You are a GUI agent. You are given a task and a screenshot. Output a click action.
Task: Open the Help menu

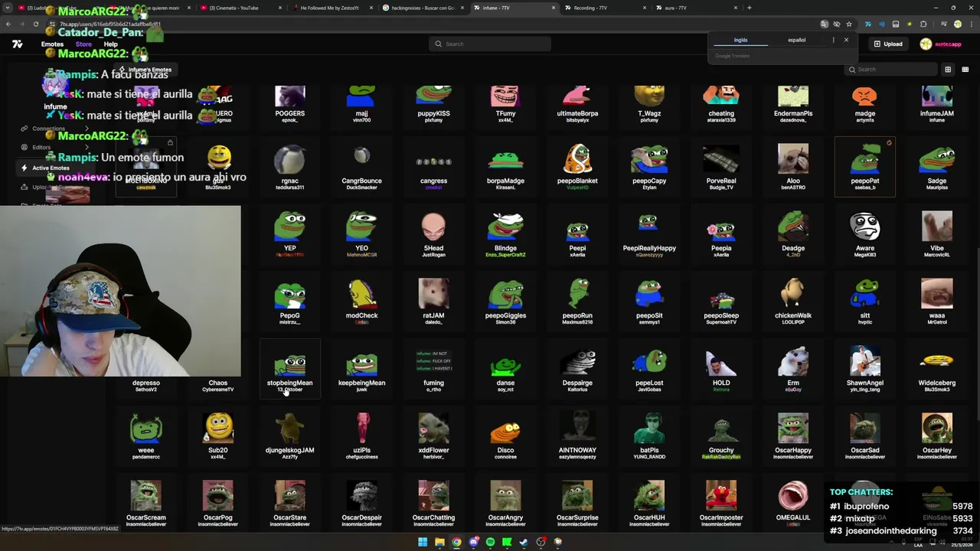(110, 44)
